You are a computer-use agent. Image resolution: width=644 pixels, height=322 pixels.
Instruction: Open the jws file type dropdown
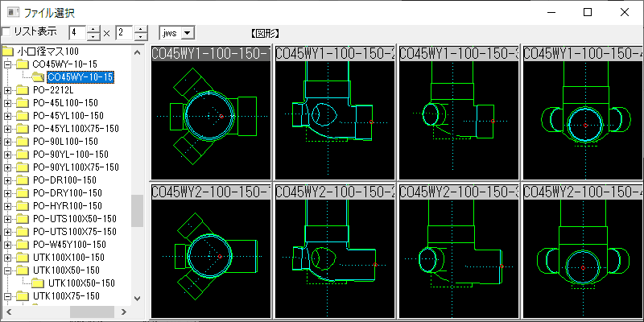click(x=188, y=33)
